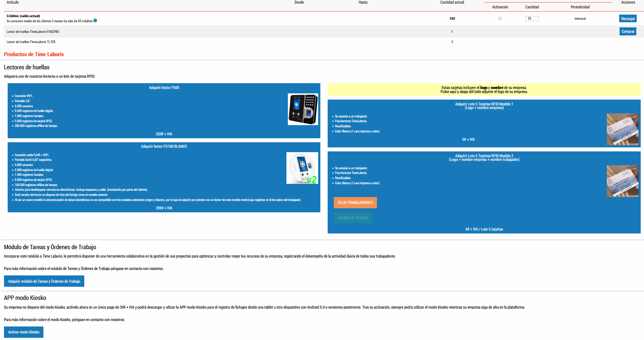644x340 pixels.
Task: Click the current credit amount 163
Action: click(x=452, y=19)
